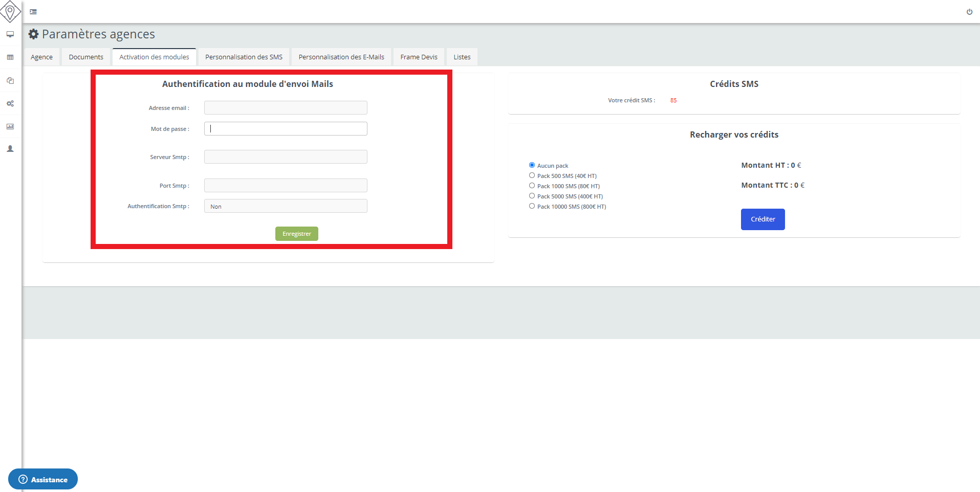Click into the Adresse email input field

[x=285, y=107]
